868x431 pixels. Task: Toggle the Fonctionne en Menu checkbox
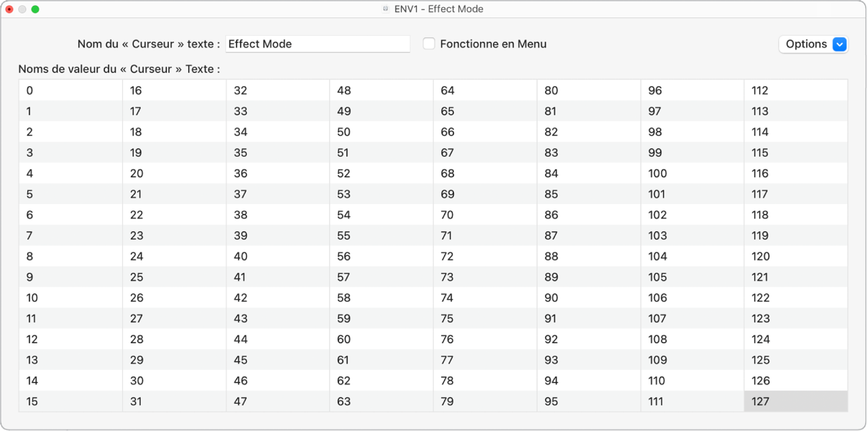(429, 44)
